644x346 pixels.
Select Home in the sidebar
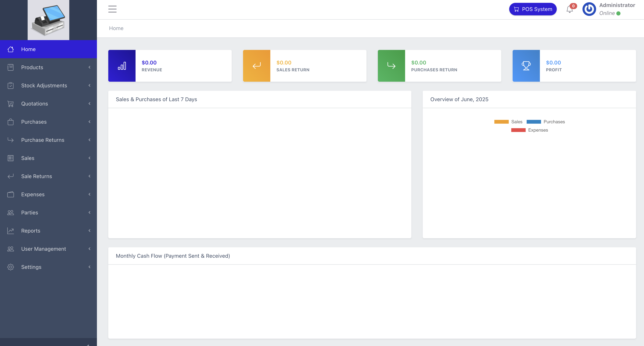point(28,49)
